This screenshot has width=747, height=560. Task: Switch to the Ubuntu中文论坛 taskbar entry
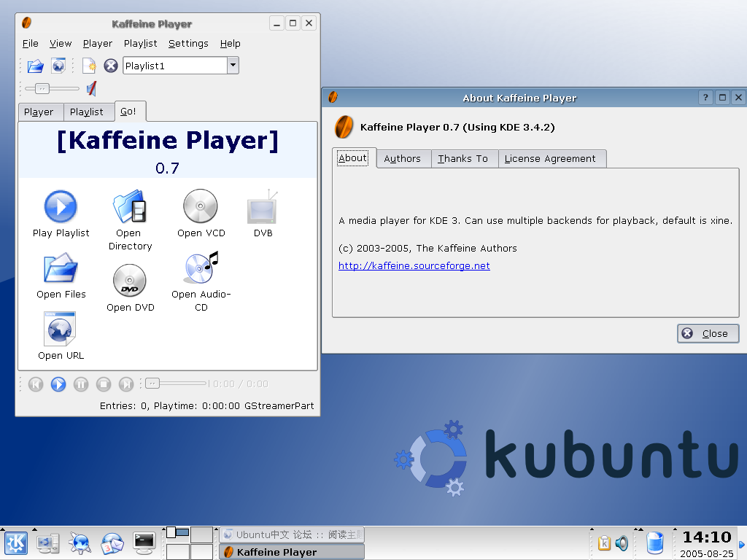[x=292, y=534]
